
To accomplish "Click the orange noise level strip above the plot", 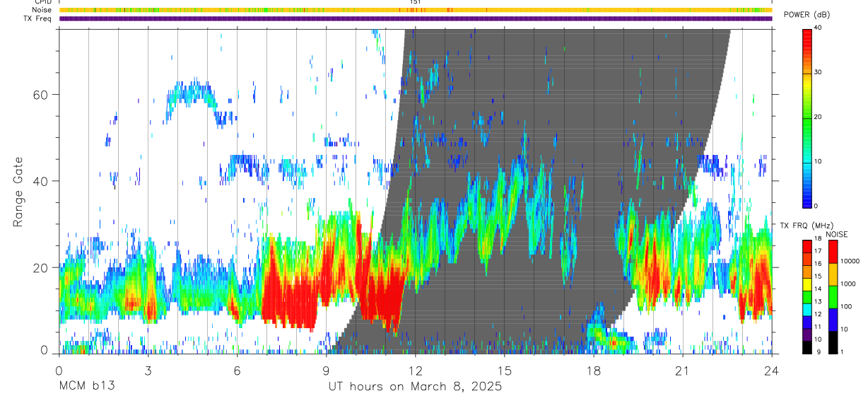I will (415, 11).
